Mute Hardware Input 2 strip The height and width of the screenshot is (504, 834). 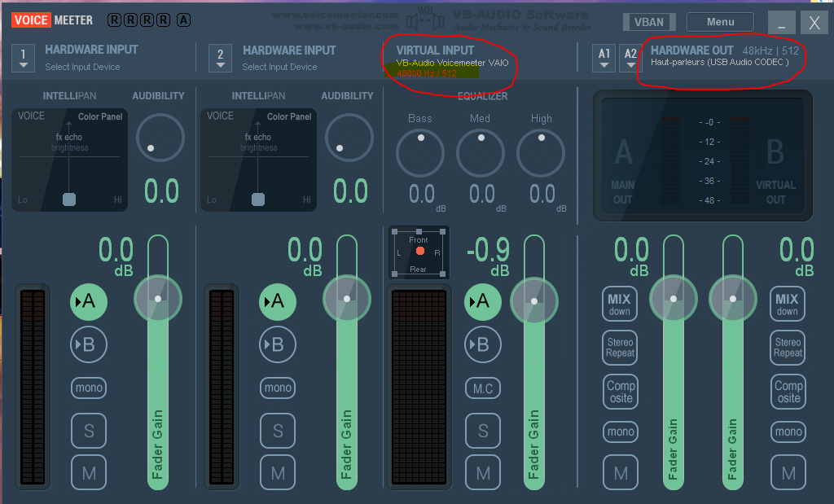(x=278, y=472)
